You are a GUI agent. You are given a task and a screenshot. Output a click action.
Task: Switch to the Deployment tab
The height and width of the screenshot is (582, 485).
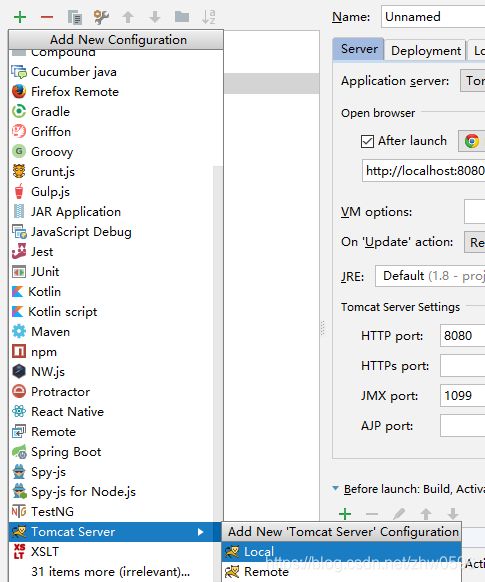point(425,50)
